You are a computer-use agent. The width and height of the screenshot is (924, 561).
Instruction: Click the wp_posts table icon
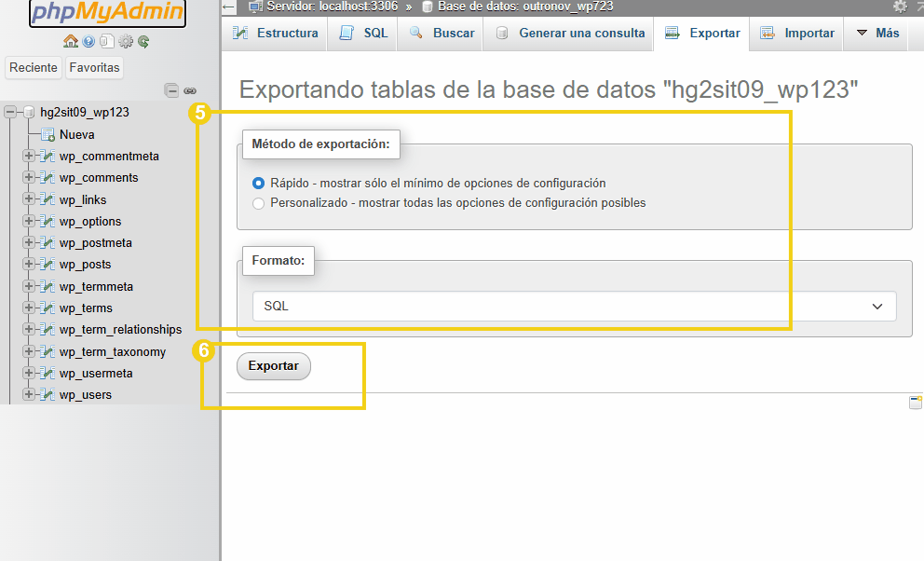(x=48, y=264)
